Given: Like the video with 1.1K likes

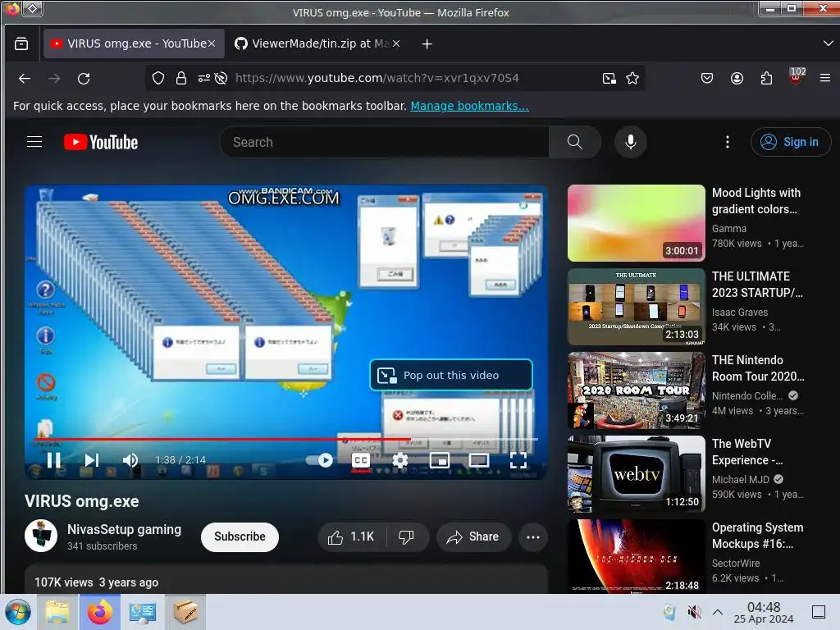Looking at the screenshot, I should [351, 536].
